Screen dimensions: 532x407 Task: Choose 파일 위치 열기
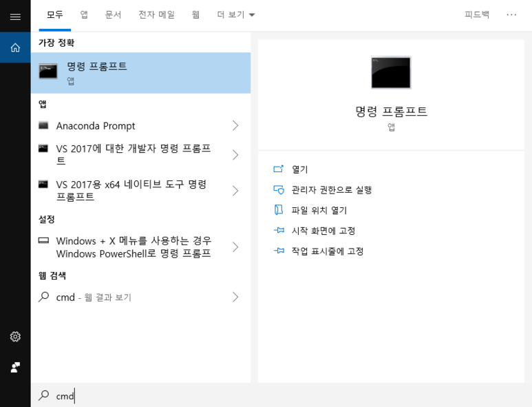coord(319,210)
